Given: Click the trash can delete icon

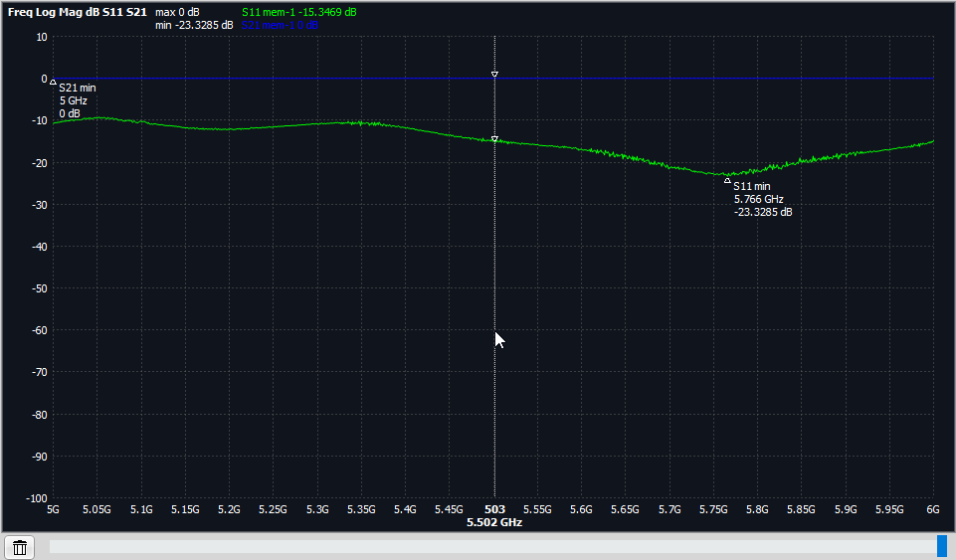Looking at the screenshot, I should tap(20, 546).
